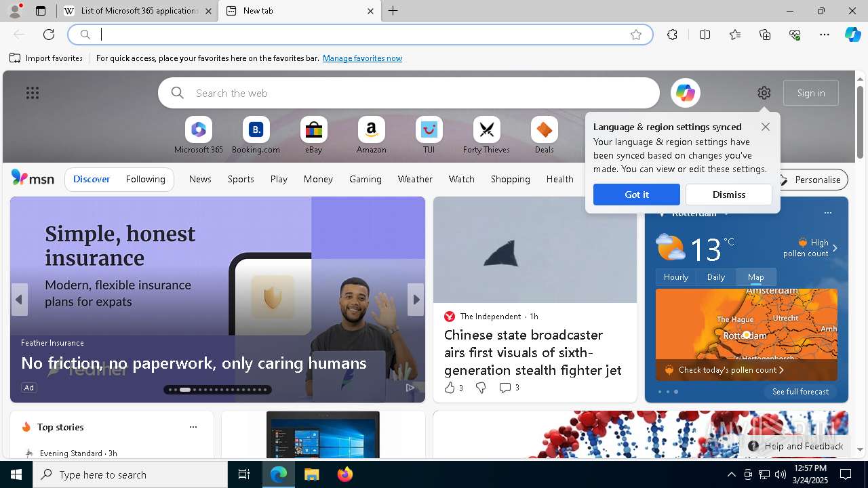Open the Health category
The height and width of the screenshot is (488, 868).
point(560,179)
